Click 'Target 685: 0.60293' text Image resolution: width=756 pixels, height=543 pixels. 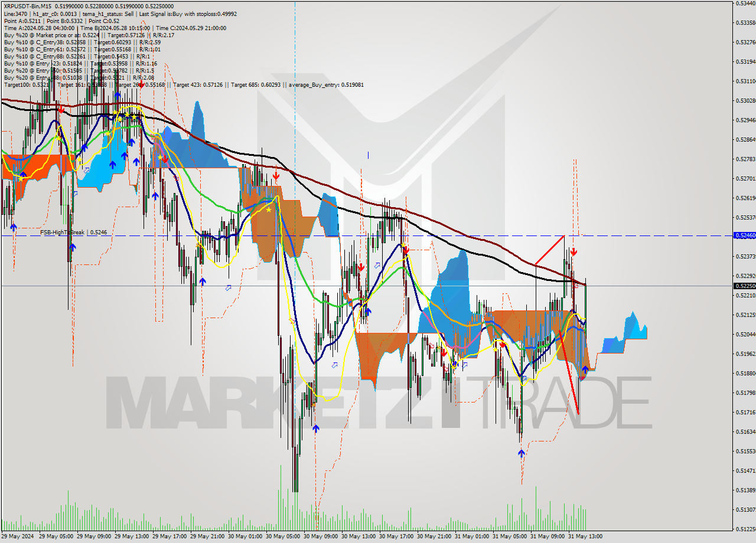click(x=256, y=84)
